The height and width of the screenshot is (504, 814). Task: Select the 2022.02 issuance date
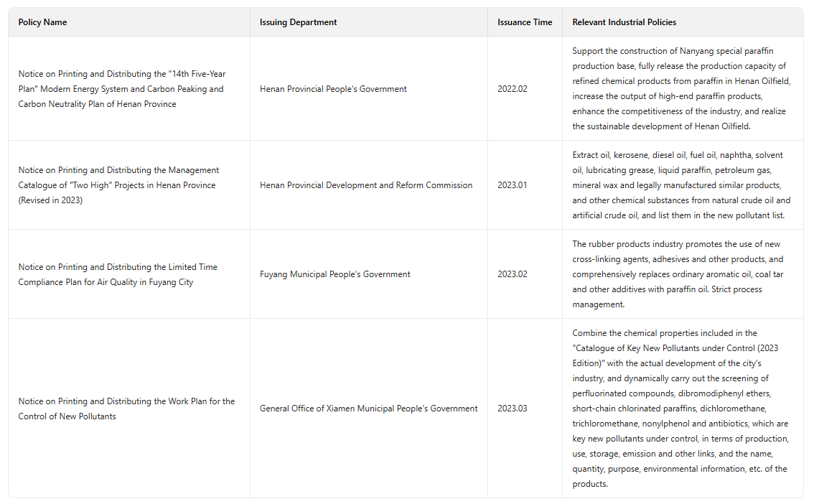pos(512,89)
